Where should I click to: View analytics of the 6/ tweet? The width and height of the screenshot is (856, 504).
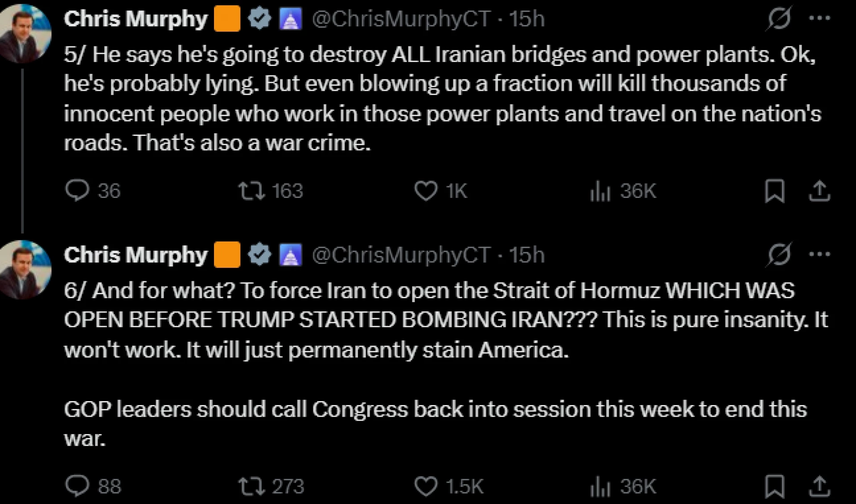click(x=600, y=487)
